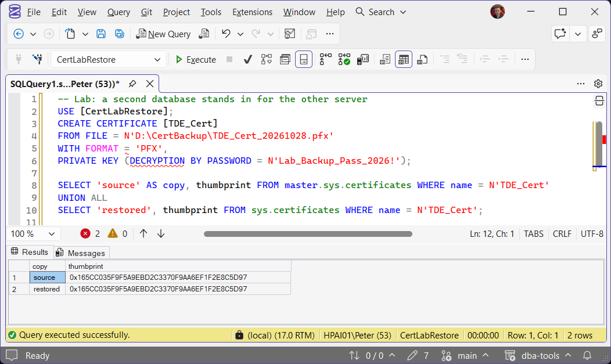Viewport: 611px width, 364px height.
Task: Toggle Include Live Query Statistics
Action: click(344, 59)
